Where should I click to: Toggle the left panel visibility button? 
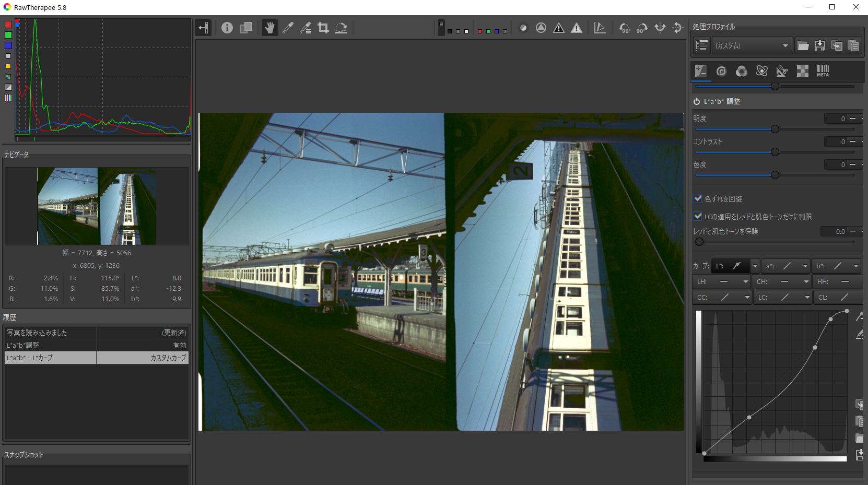click(x=204, y=28)
